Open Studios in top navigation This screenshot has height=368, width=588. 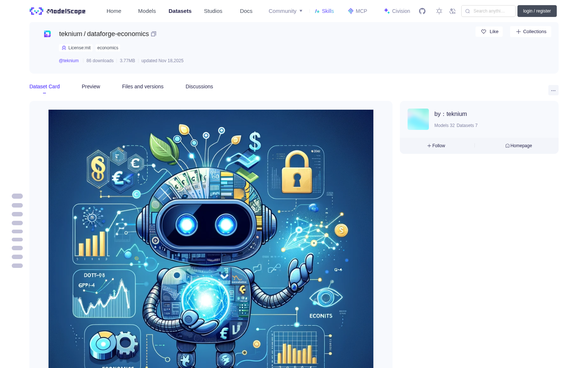coord(213,11)
